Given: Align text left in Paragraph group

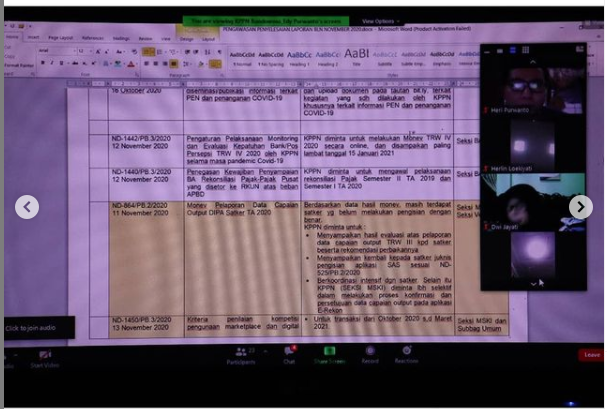Looking at the screenshot, I should (146, 64).
